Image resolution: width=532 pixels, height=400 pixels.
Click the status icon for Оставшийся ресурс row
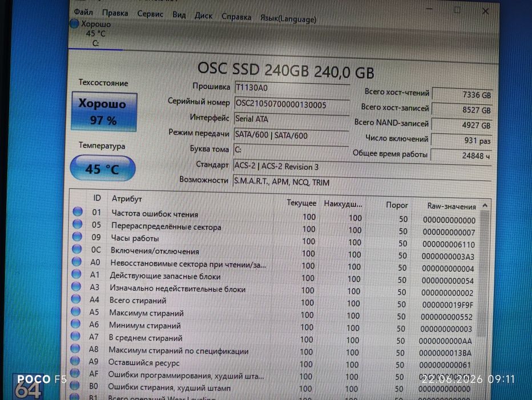(x=75, y=361)
